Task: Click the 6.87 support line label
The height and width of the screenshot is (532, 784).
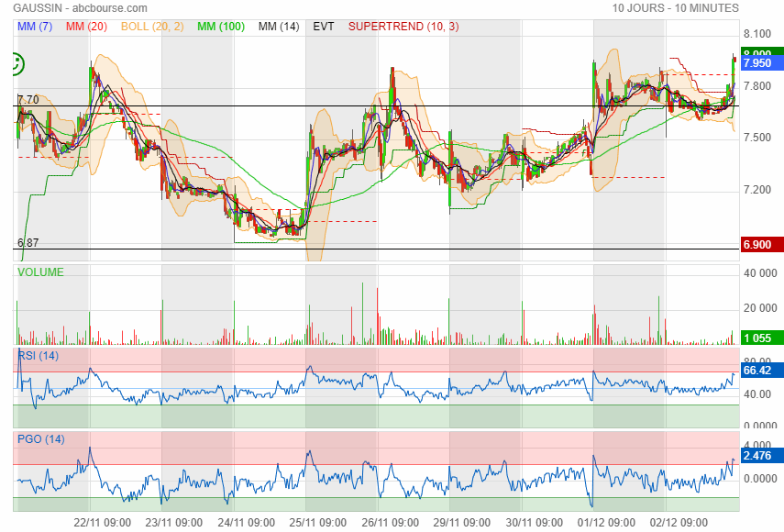Action: point(28,243)
